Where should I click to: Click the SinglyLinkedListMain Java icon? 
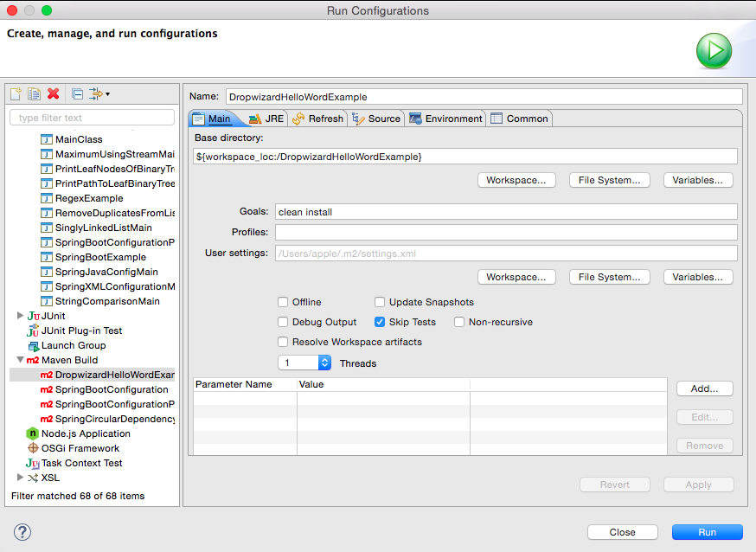[47, 228]
